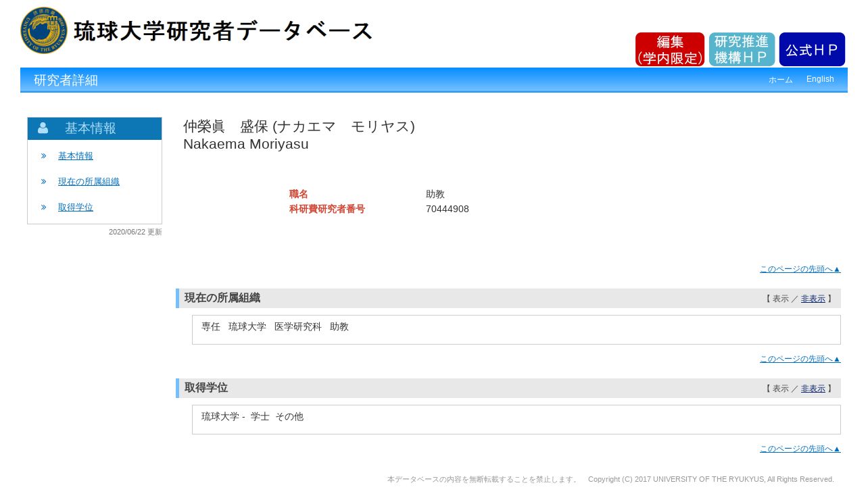The height and width of the screenshot is (498, 868).
Task: Click the person icon in 基本情報 panel header
Action: (x=43, y=128)
